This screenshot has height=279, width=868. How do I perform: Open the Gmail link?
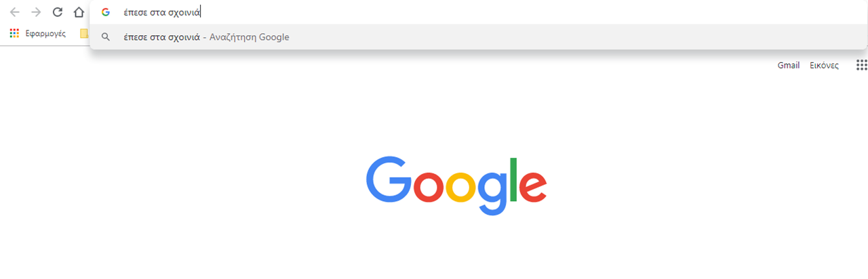(789, 66)
